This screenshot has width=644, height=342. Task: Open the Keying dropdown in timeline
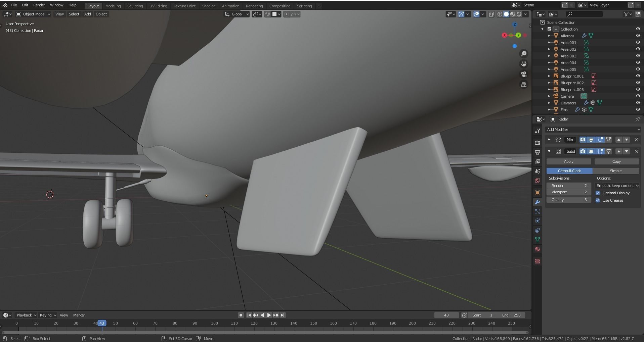pos(48,315)
